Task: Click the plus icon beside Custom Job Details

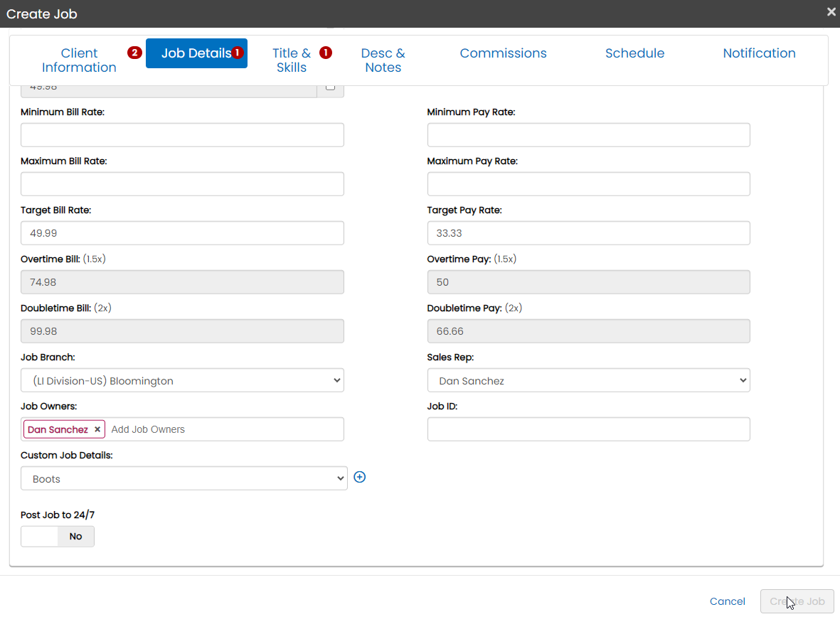Action: (x=360, y=478)
